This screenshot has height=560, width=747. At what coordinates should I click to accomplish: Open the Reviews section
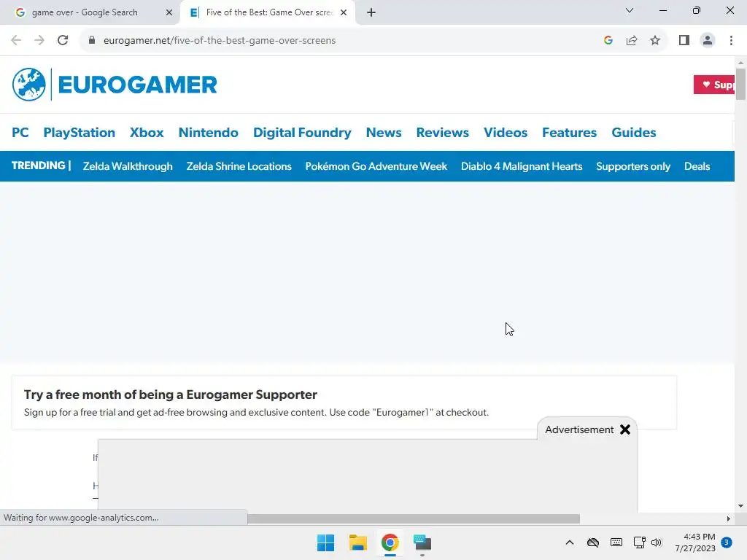443,133
